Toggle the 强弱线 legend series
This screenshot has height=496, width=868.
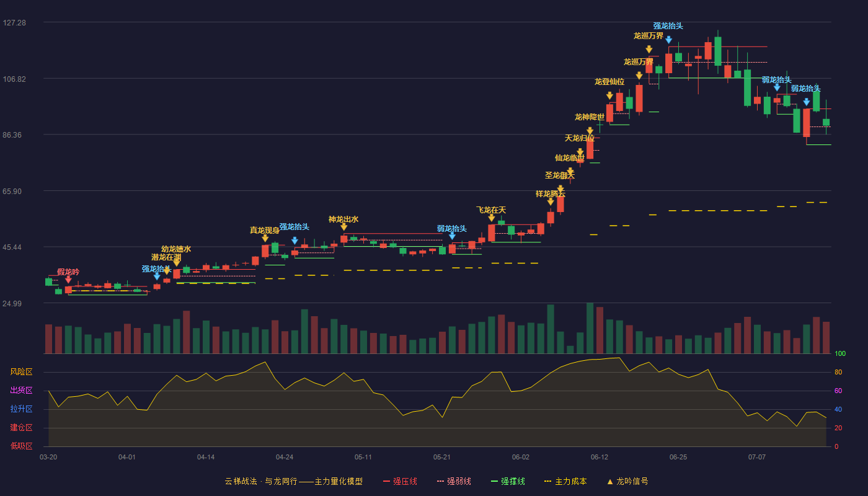(454, 481)
